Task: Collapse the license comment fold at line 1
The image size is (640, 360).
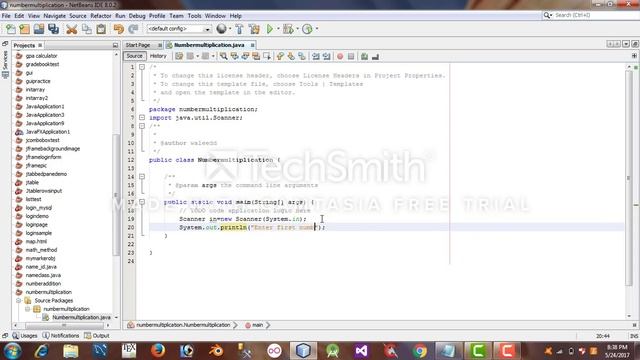Action: 142,67
